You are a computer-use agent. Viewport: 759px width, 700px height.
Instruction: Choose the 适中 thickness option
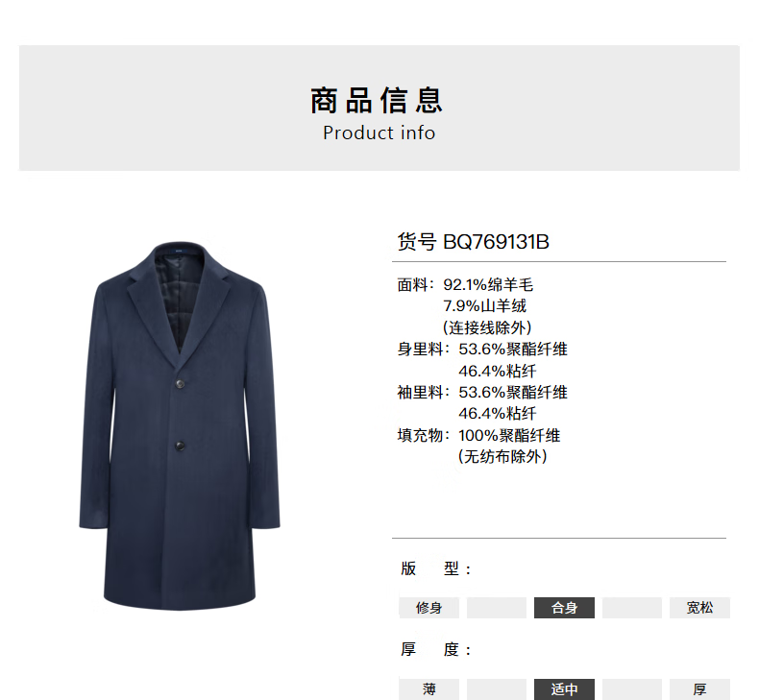coord(564,688)
